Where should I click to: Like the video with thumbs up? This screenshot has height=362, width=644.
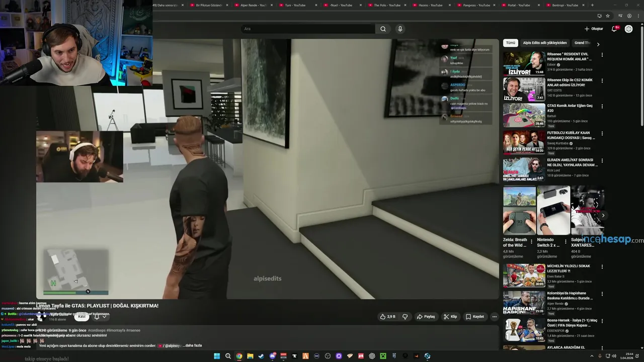pos(387,317)
